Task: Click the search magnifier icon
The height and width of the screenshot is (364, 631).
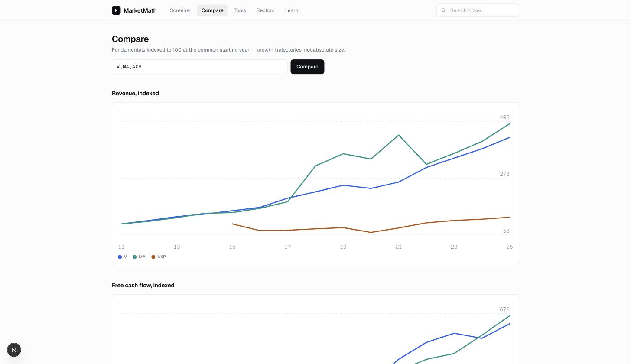Action: point(443,10)
